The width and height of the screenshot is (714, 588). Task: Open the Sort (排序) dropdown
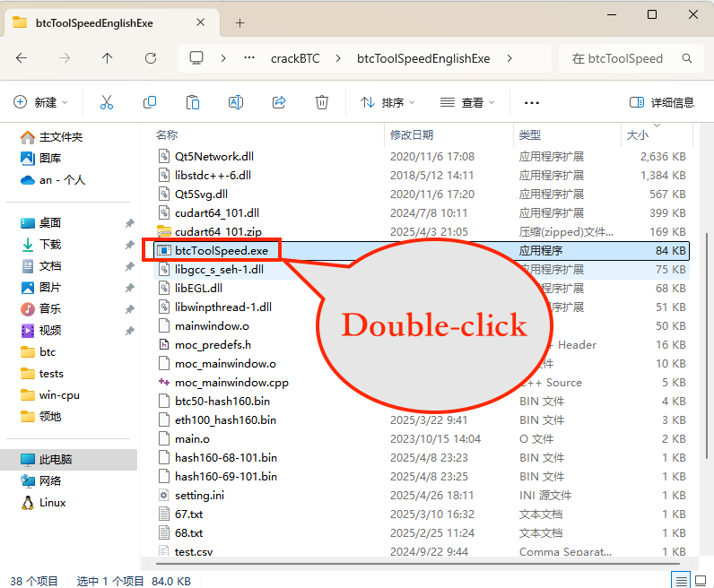click(x=387, y=102)
